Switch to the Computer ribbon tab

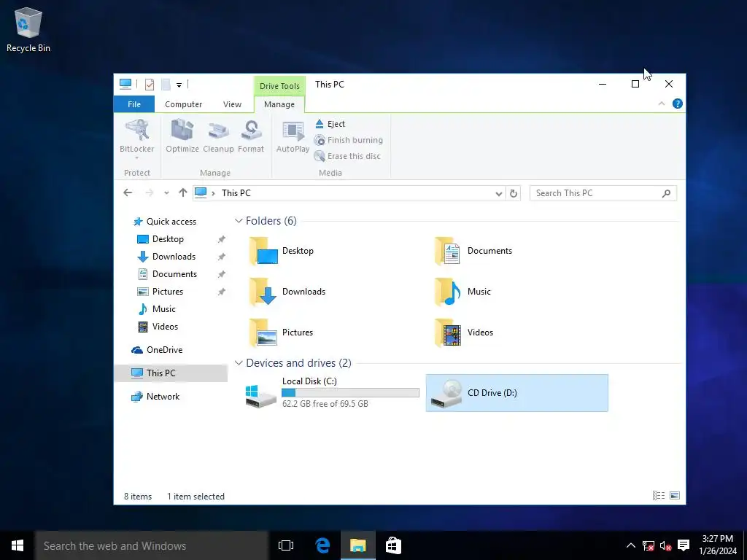tap(183, 104)
